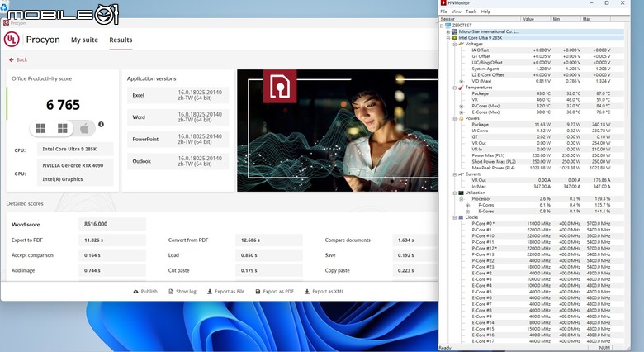
Task: Expand the E-Cores (Max) temperature row
Action: [x=462, y=112]
